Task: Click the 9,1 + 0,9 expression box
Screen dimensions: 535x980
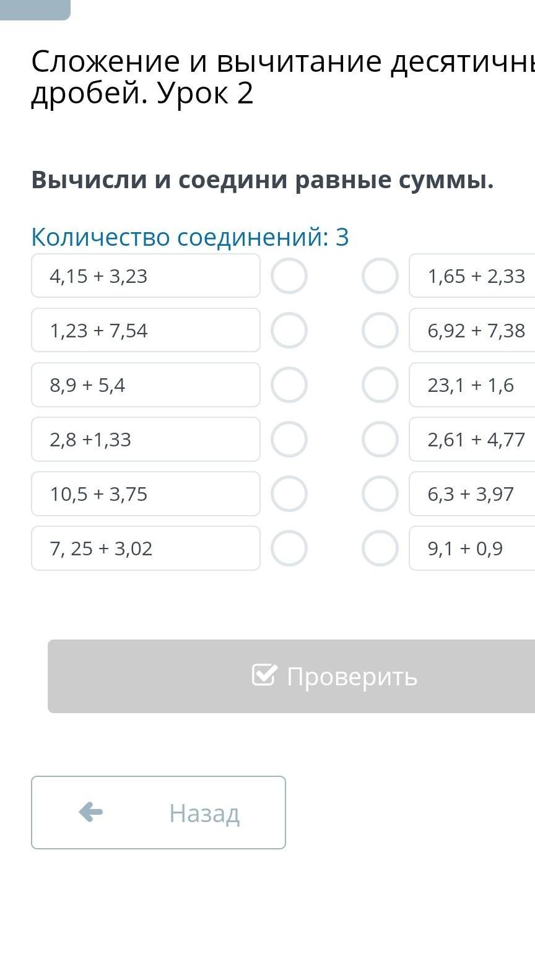Action: click(472, 549)
